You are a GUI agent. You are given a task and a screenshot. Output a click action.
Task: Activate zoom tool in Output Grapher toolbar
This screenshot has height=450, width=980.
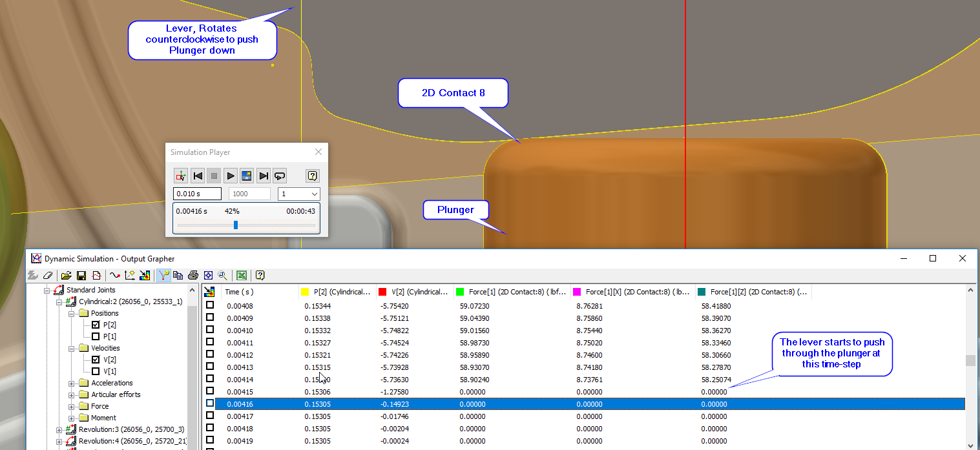pyautogui.click(x=223, y=275)
